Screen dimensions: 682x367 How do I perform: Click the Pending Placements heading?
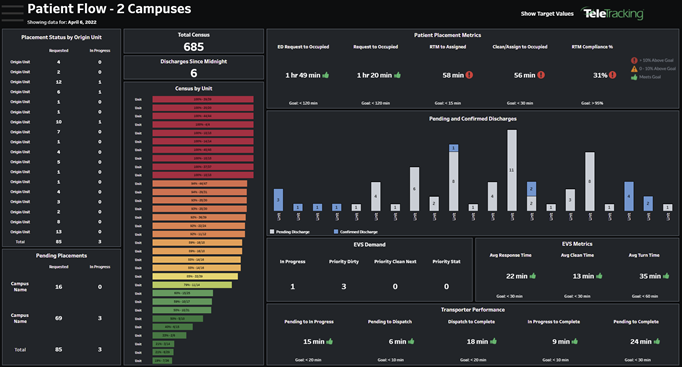pos(61,256)
